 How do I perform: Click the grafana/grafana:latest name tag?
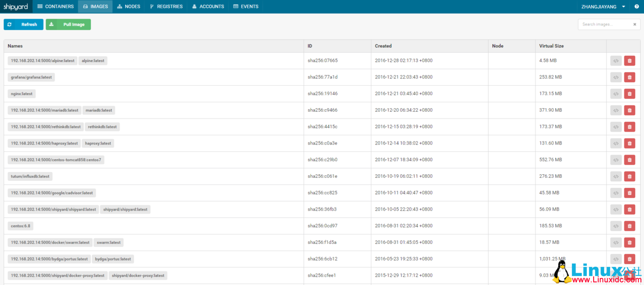pos(31,77)
